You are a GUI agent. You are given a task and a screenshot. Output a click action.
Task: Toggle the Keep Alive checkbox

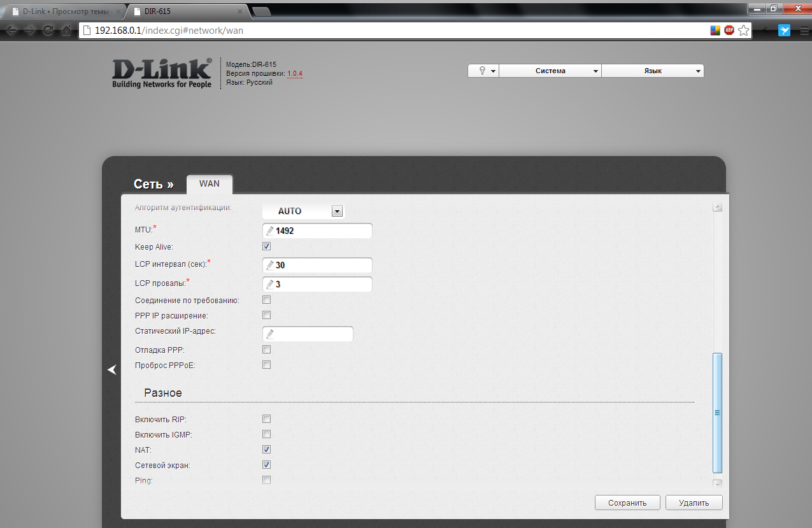click(x=267, y=246)
